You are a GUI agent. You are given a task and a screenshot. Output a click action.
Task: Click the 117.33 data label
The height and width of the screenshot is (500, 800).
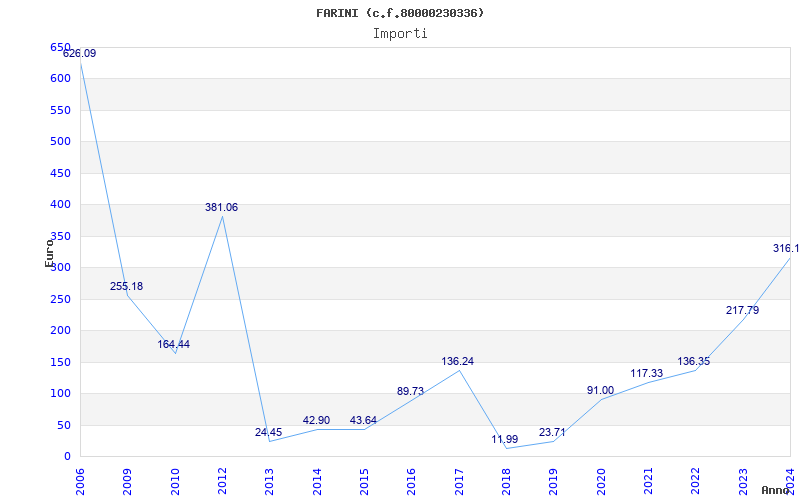(x=646, y=373)
